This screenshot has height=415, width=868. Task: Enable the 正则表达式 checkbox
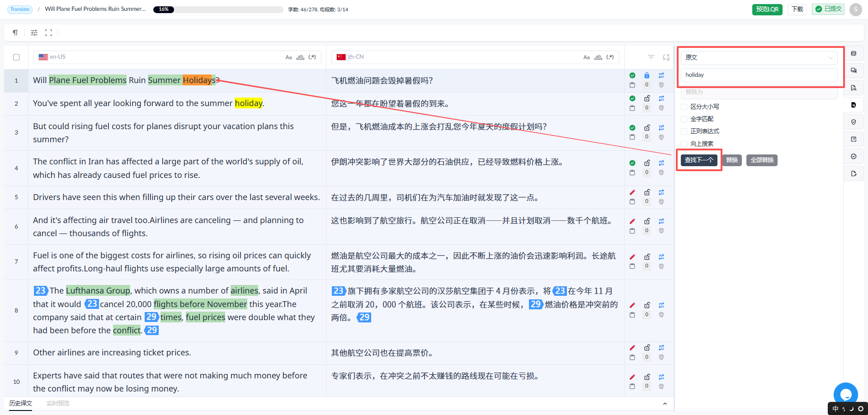coord(684,131)
